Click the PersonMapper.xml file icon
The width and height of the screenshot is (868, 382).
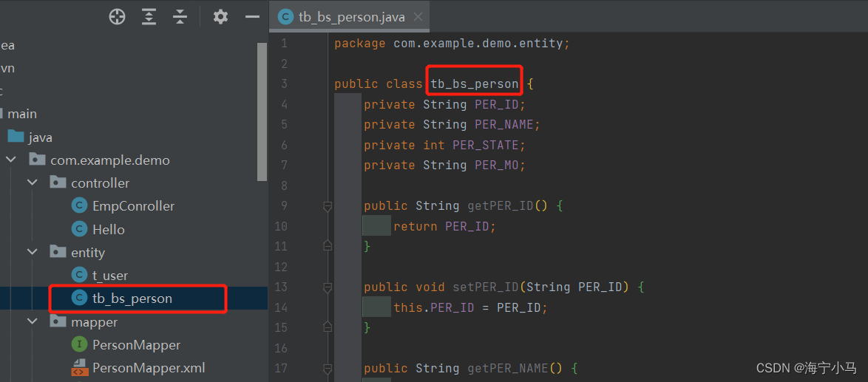coord(80,368)
